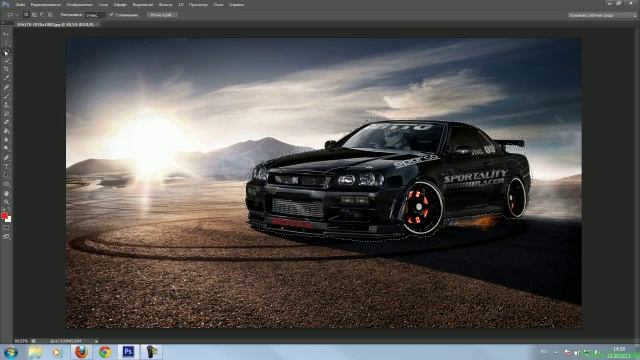Open the Слои menu

point(103,4)
